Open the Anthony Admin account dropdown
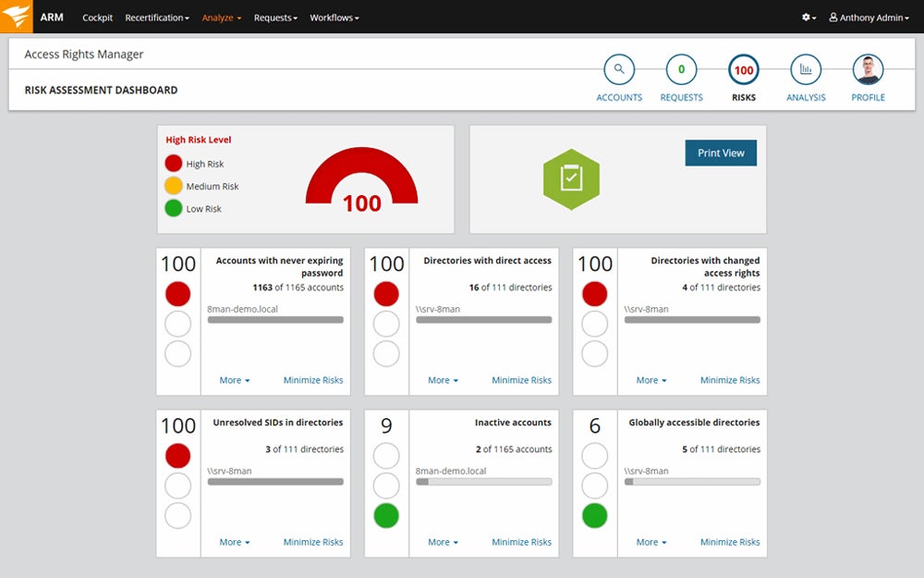 click(x=869, y=17)
